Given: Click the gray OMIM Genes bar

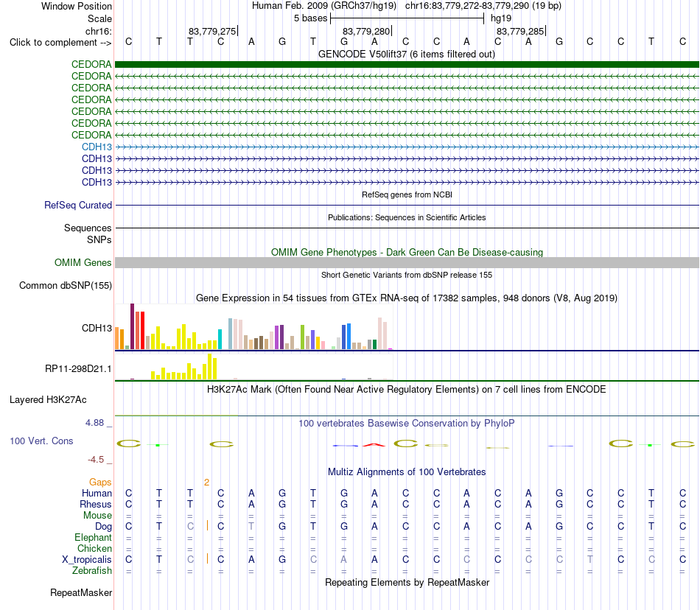Looking at the screenshot, I should click(x=407, y=262).
